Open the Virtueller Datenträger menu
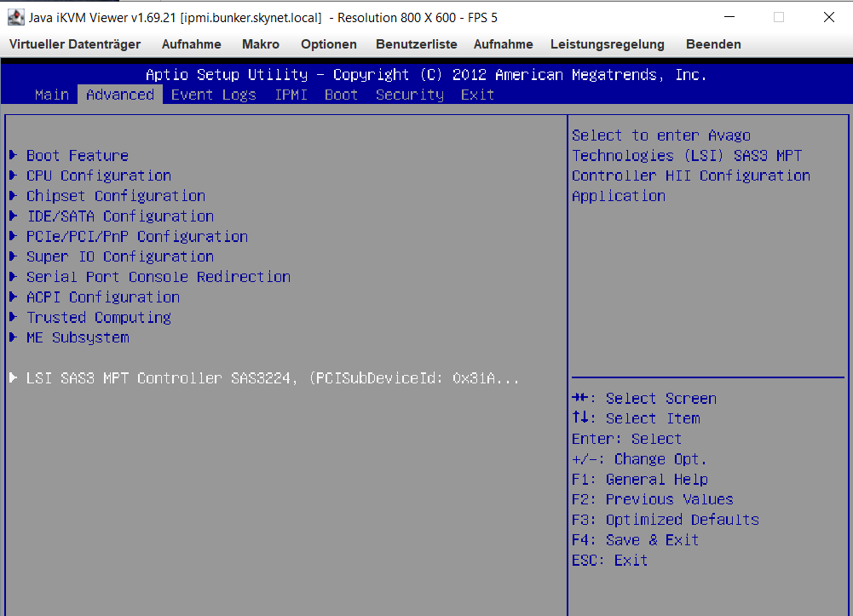The image size is (853, 616). [75, 44]
